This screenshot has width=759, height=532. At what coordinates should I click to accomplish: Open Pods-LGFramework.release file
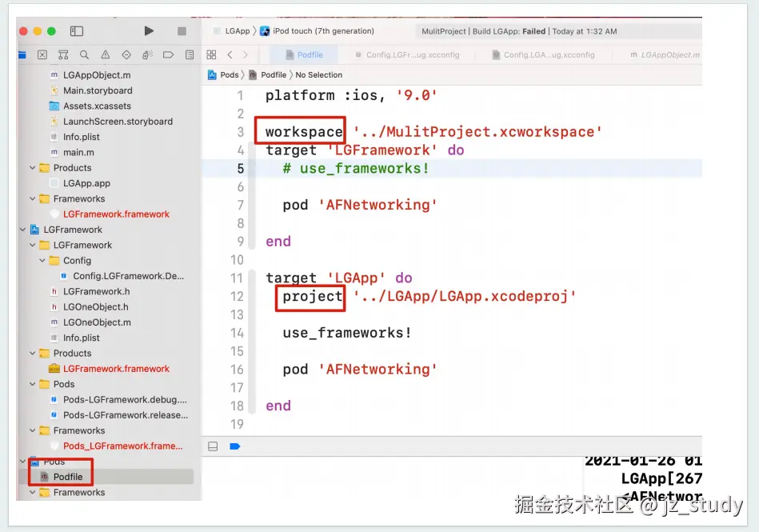[126, 415]
